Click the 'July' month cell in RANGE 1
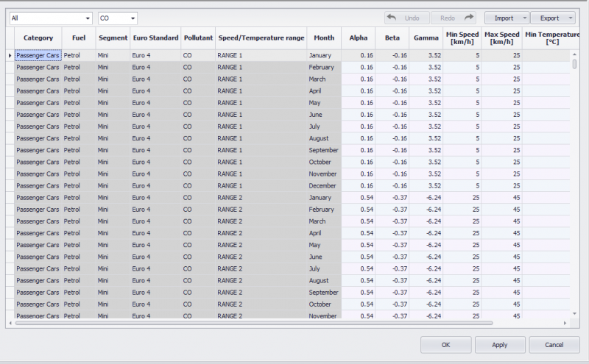 324,126
